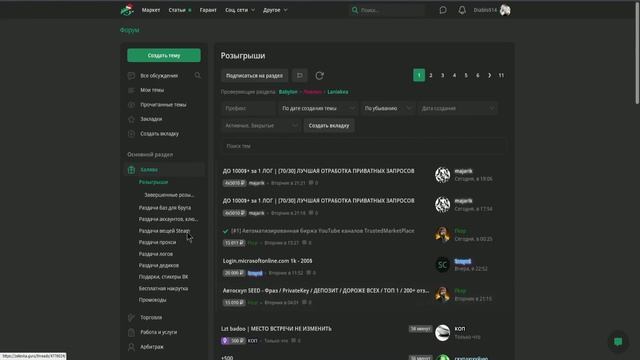640x360 pixels.
Task: Open Подарки, стикеры ВК subsection
Action: point(163,277)
